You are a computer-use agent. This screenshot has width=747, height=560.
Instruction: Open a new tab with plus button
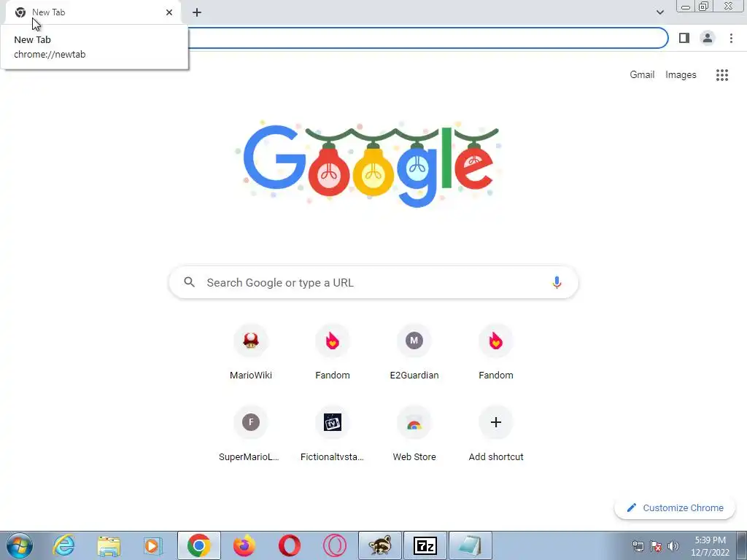tap(197, 12)
